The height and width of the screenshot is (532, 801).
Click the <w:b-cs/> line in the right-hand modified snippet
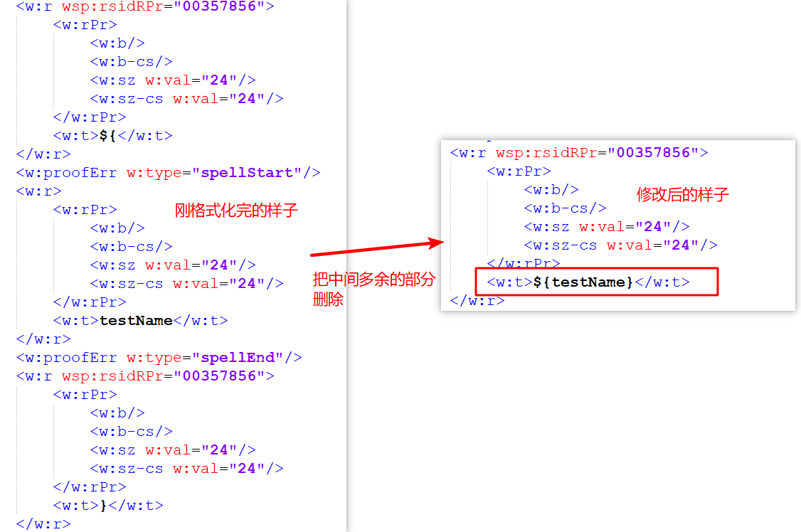point(565,208)
